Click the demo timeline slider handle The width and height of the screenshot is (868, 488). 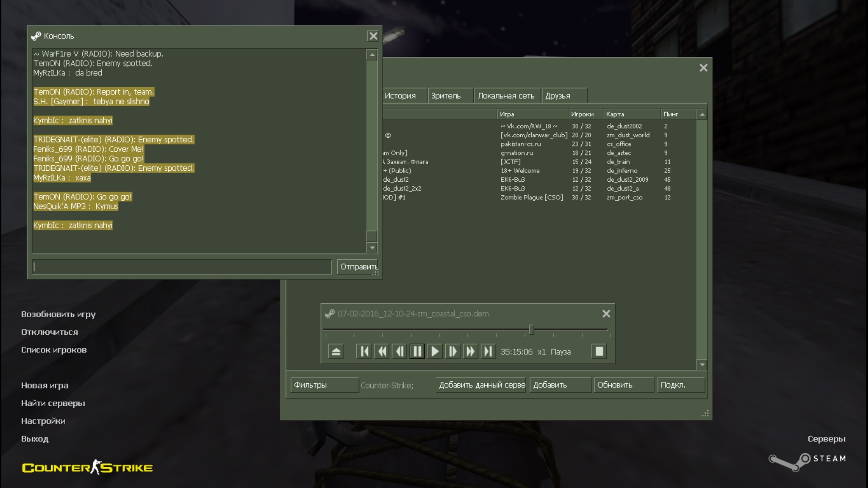pos(531,330)
